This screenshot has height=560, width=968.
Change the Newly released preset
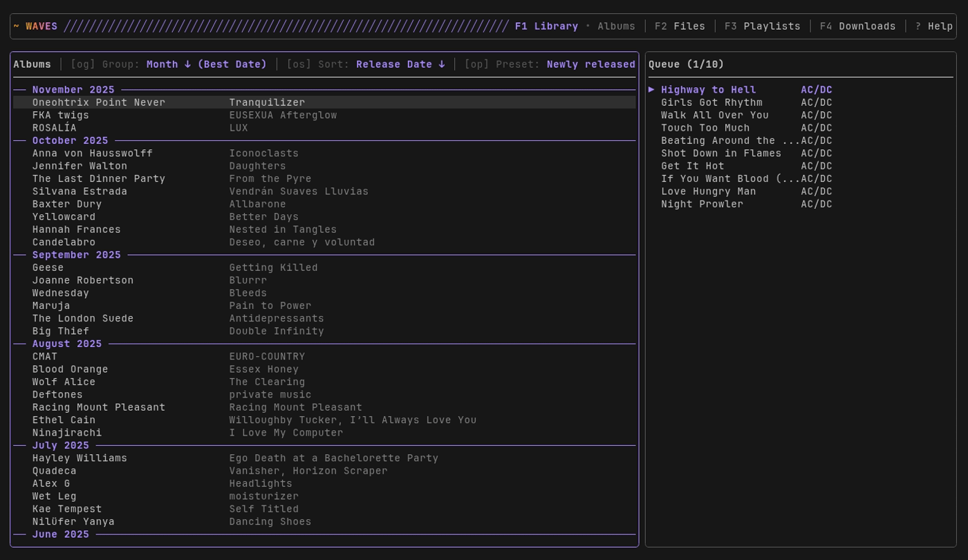pyautogui.click(x=591, y=64)
